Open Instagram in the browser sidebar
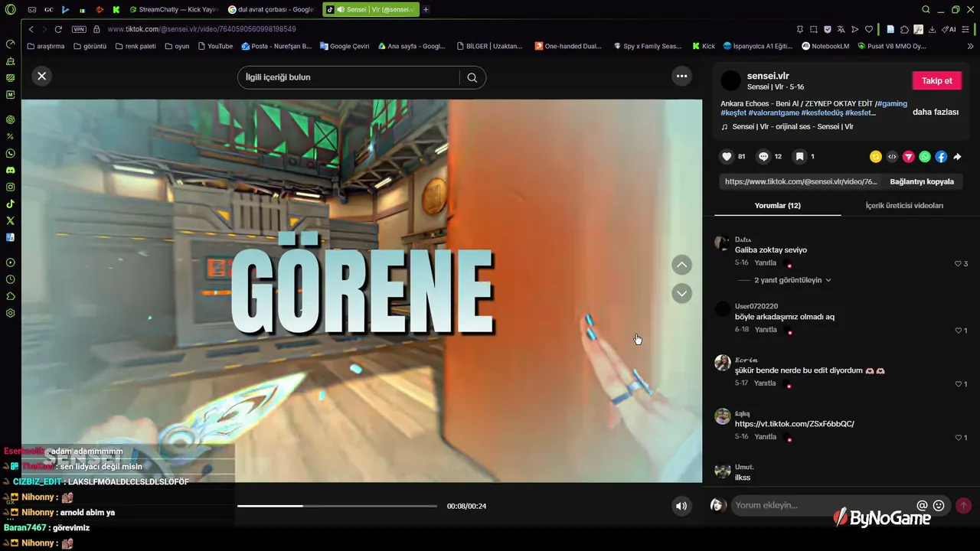The height and width of the screenshot is (551, 980). pos(11,187)
